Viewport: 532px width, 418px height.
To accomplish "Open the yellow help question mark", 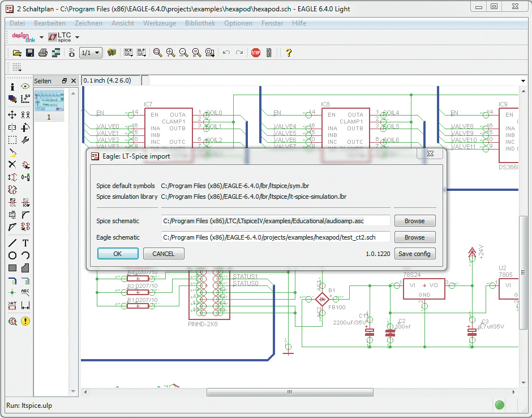I will (289, 53).
